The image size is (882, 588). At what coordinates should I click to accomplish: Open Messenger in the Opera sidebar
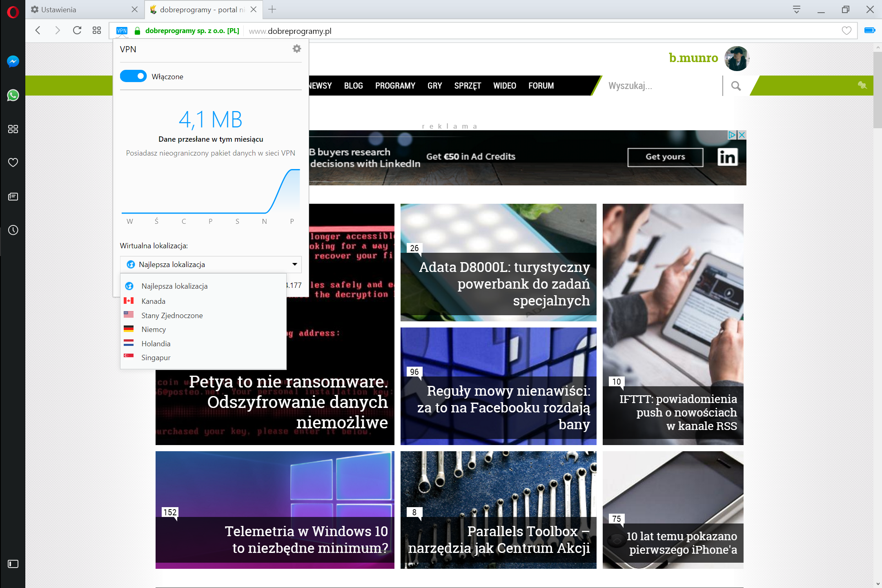pos(13,62)
